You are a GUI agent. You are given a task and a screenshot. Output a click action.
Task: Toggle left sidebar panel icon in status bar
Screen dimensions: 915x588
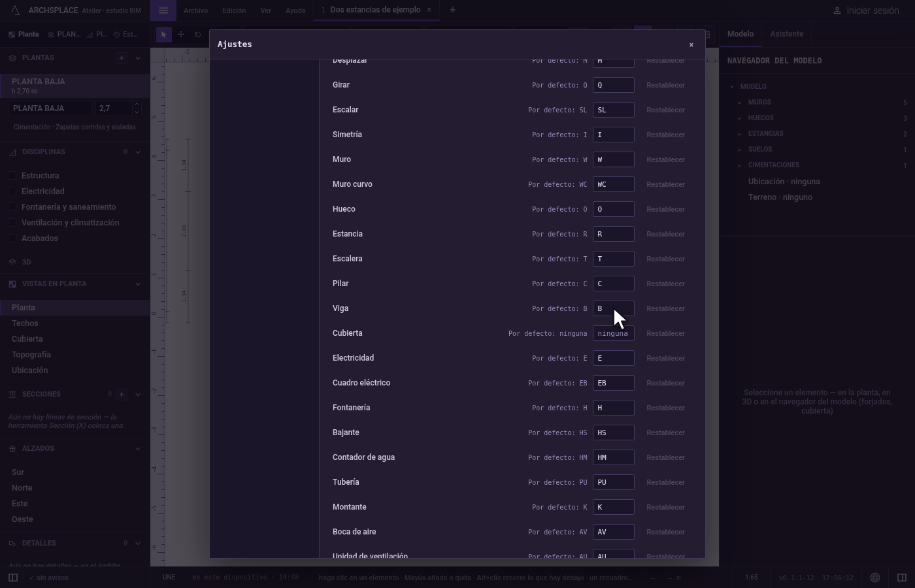[x=12, y=578]
